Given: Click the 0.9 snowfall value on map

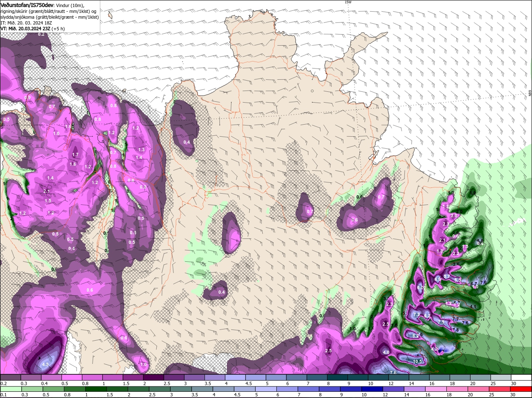Looking at the screenshot, I should [28, 98].
